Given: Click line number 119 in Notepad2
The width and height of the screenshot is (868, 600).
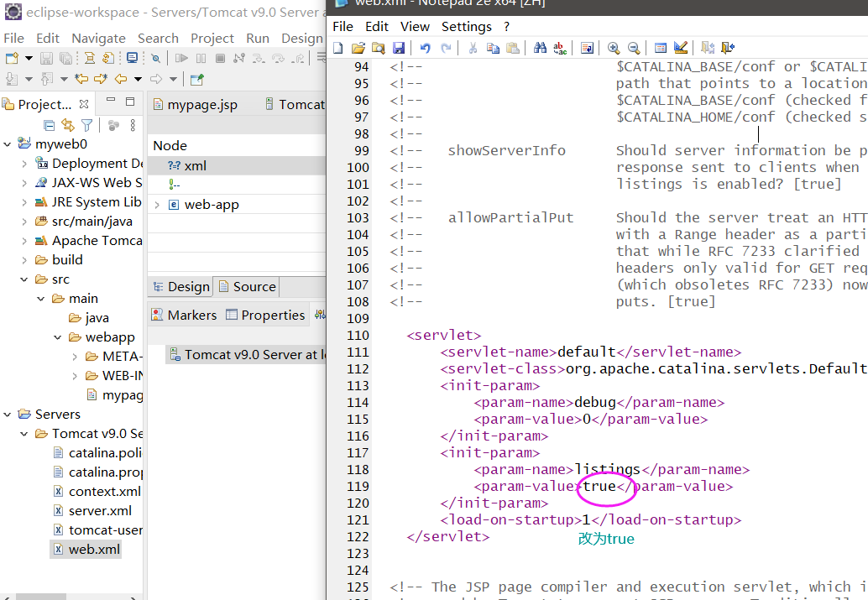Looking at the screenshot, I should click(358, 487).
